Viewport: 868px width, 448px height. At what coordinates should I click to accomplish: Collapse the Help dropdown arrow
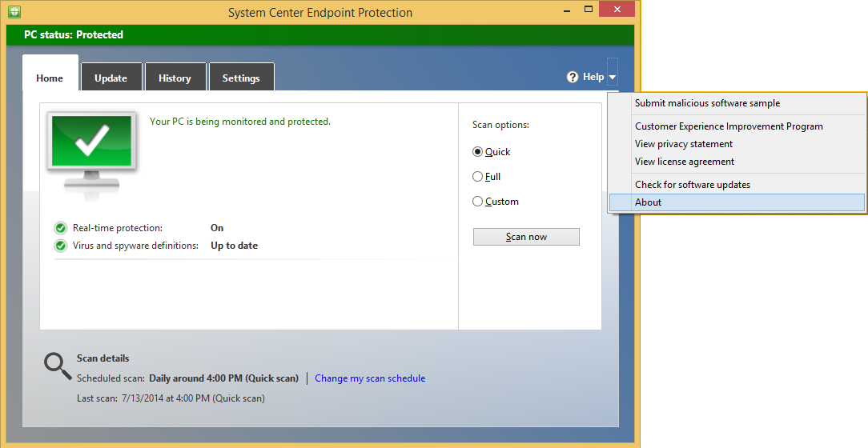[x=613, y=78]
